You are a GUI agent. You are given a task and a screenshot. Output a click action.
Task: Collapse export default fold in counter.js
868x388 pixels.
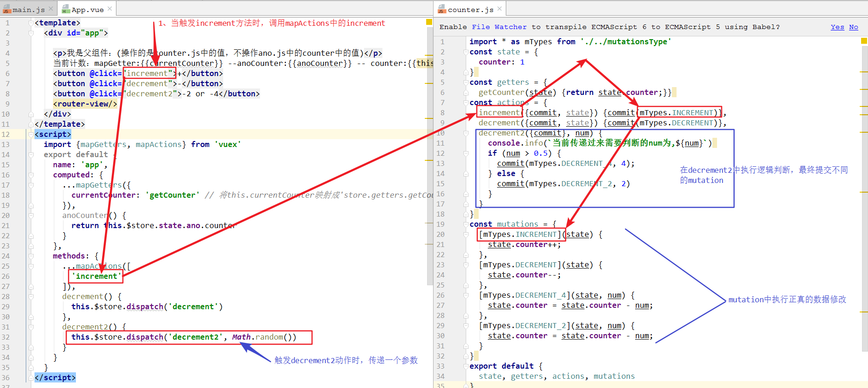[466, 366]
